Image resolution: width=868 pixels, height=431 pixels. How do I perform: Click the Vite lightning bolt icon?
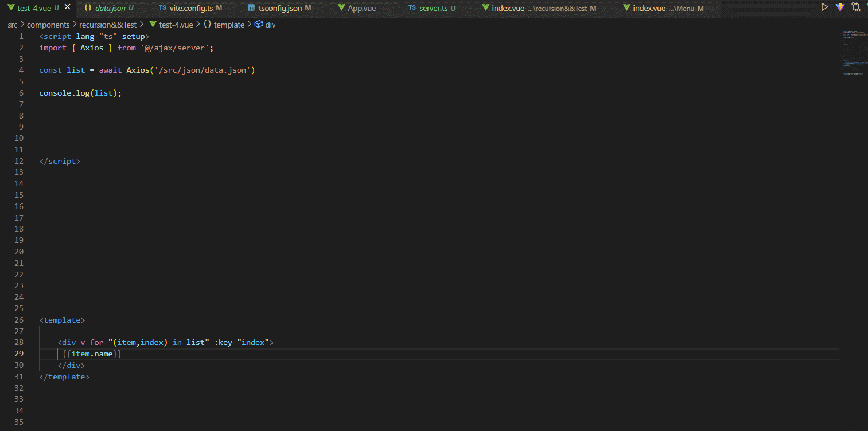click(x=840, y=7)
